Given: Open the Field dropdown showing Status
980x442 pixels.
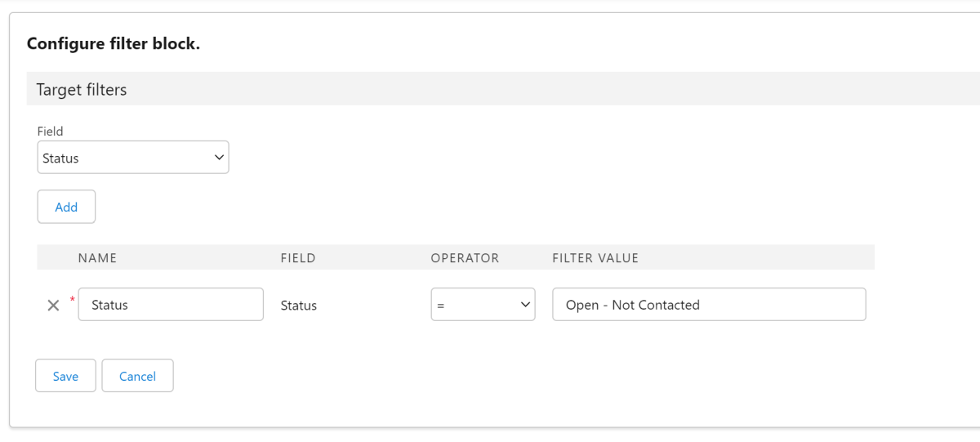Looking at the screenshot, I should pos(133,158).
